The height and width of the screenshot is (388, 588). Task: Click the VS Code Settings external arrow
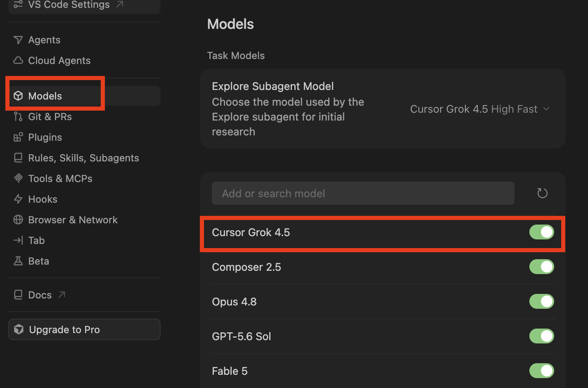120,4
